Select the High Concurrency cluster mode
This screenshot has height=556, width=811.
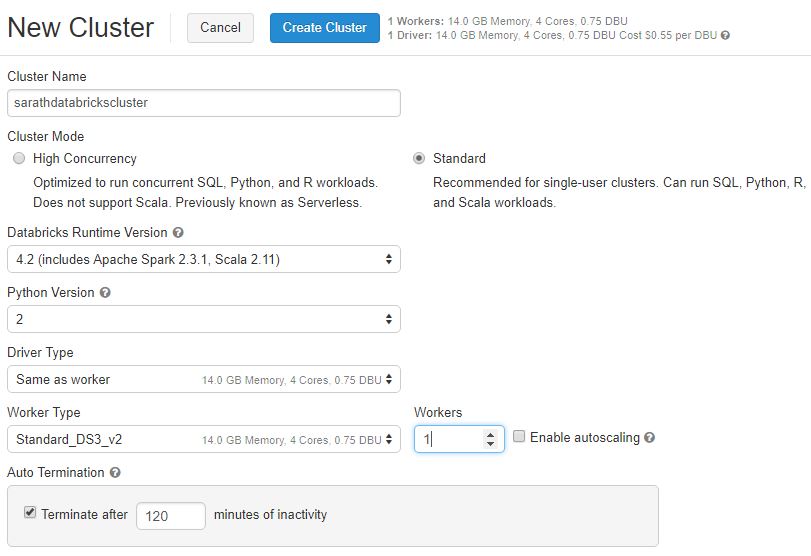[x=19, y=158]
